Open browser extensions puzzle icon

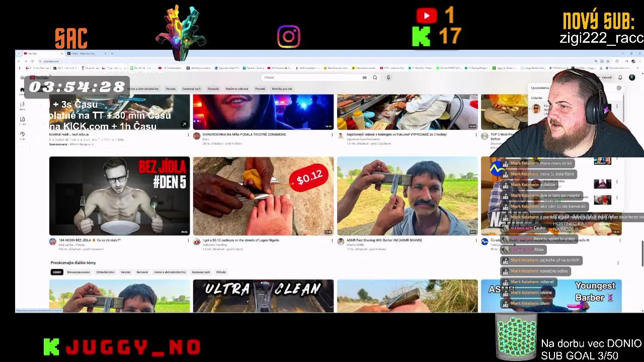(617, 61)
